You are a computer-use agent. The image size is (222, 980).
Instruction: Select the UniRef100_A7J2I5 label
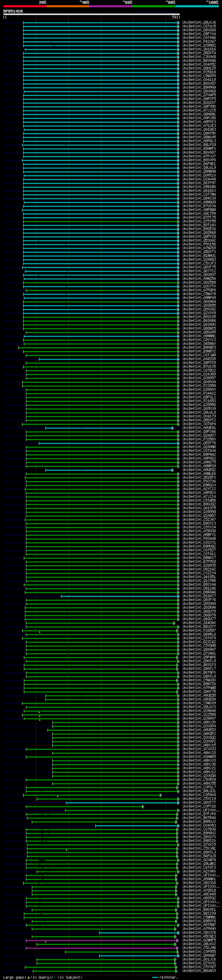(199, 111)
